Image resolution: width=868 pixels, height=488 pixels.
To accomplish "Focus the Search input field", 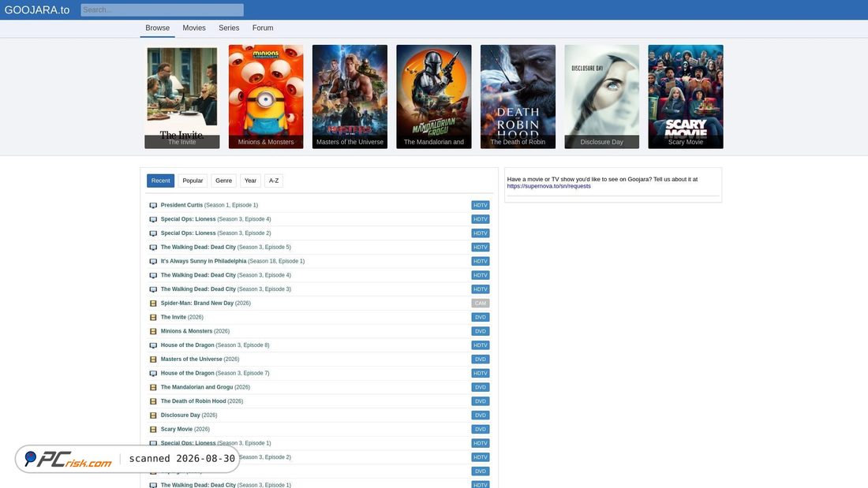I will click(163, 10).
